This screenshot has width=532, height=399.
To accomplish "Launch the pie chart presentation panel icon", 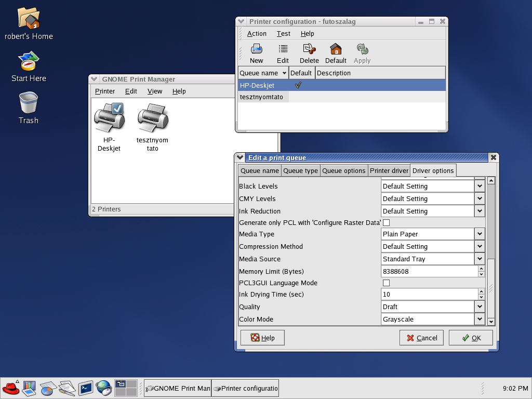I will coord(48,388).
